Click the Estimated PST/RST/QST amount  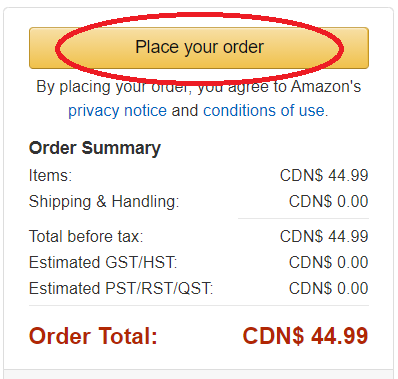(328, 288)
